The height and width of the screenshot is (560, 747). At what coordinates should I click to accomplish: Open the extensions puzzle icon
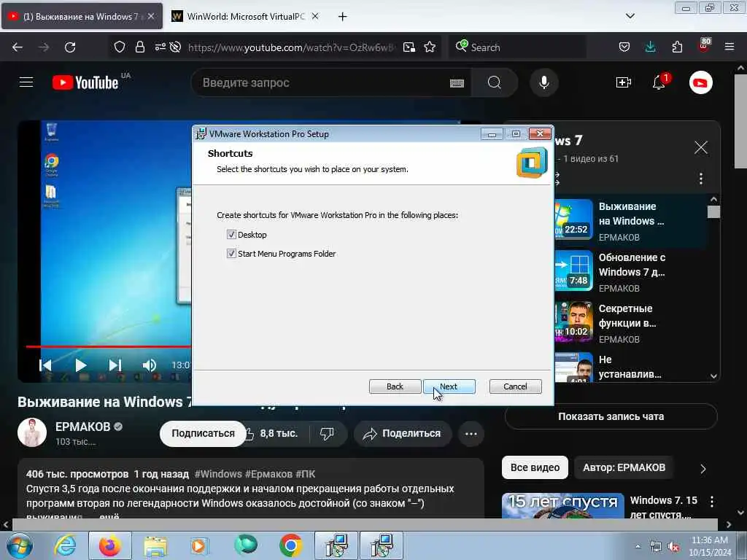pyautogui.click(x=677, y=47)
